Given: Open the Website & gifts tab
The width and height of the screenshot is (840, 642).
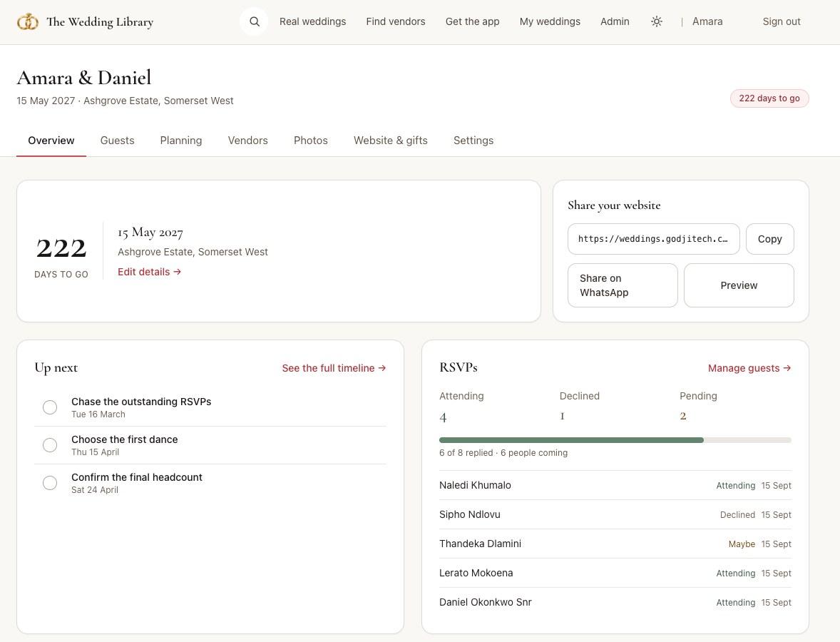Looking at the screenshot, I should point(391,141).
